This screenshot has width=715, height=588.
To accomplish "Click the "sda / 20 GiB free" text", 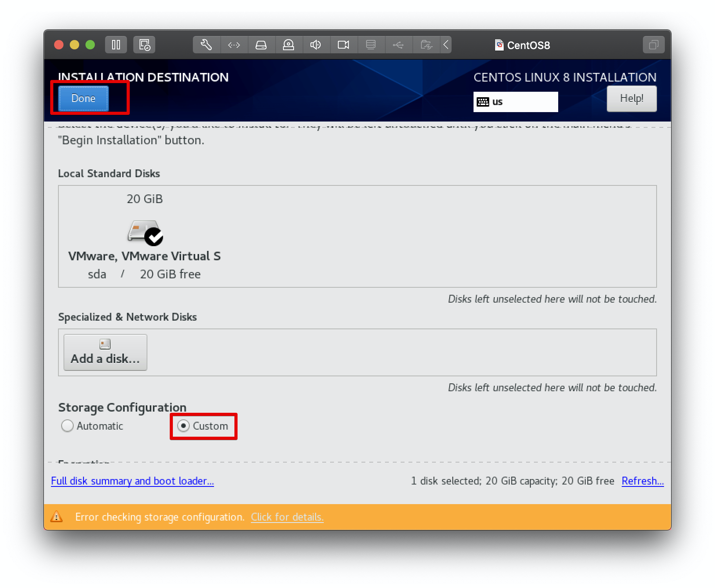I will (144, 274).
